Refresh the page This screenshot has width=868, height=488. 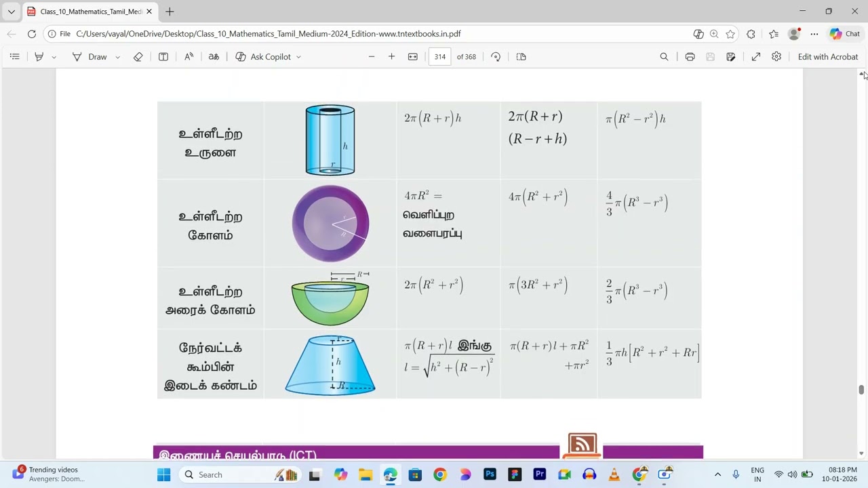[32, 34]
